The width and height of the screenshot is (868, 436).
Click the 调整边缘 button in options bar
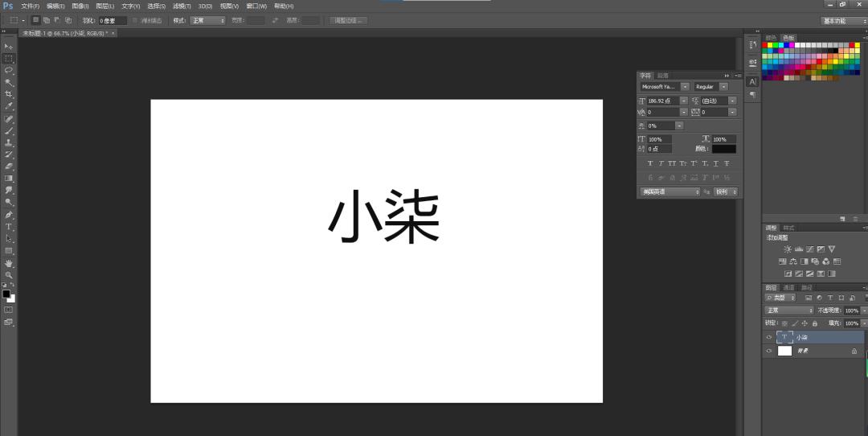coord(348,20)
